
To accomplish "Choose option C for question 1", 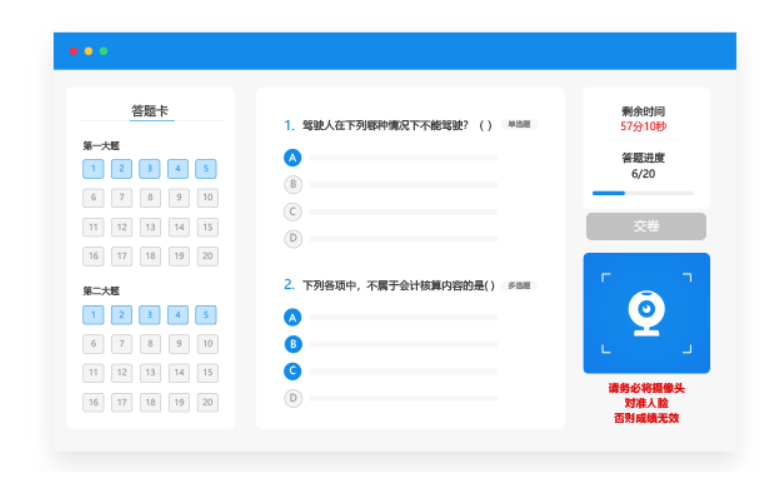I will click(293, 211).
